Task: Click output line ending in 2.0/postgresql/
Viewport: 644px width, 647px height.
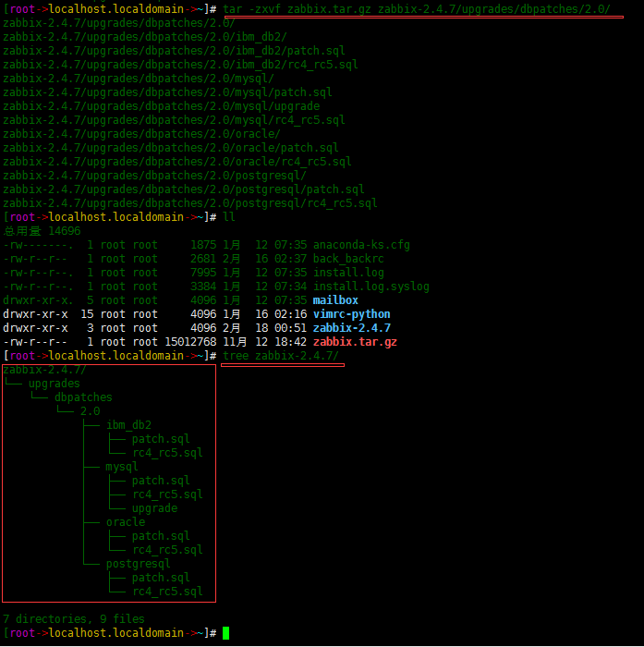Action: 154,176
